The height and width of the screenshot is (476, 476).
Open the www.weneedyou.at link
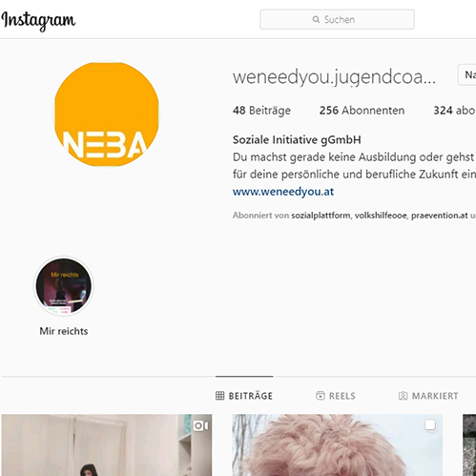click(x=283, y=192)
